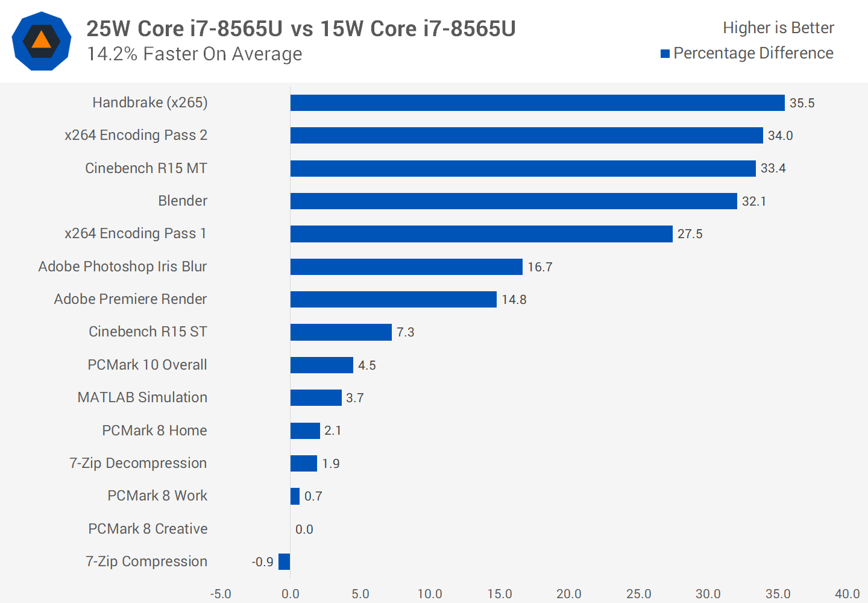This screenshot has width=868, height=603.
Task: Click the chart title about 25W vs 15W
Action: tap(301, 29)
